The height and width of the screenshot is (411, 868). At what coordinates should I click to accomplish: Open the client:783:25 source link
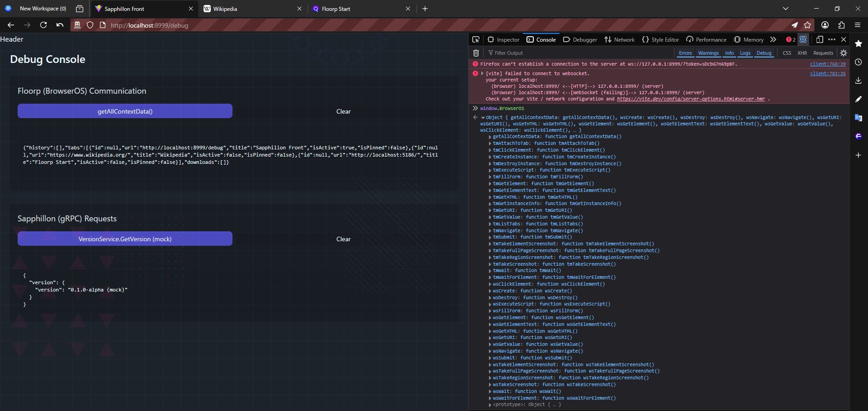tap(827, 73)
